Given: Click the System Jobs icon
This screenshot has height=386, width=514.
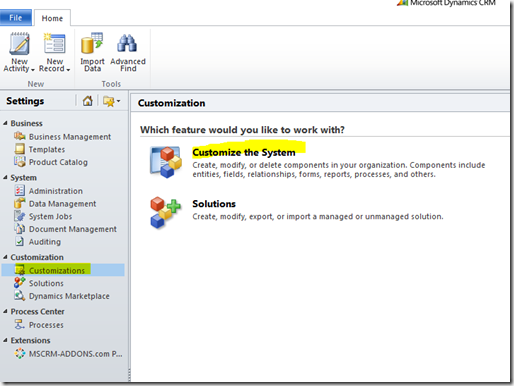Looking at the screenshot, I should click(x=20, y=216).
